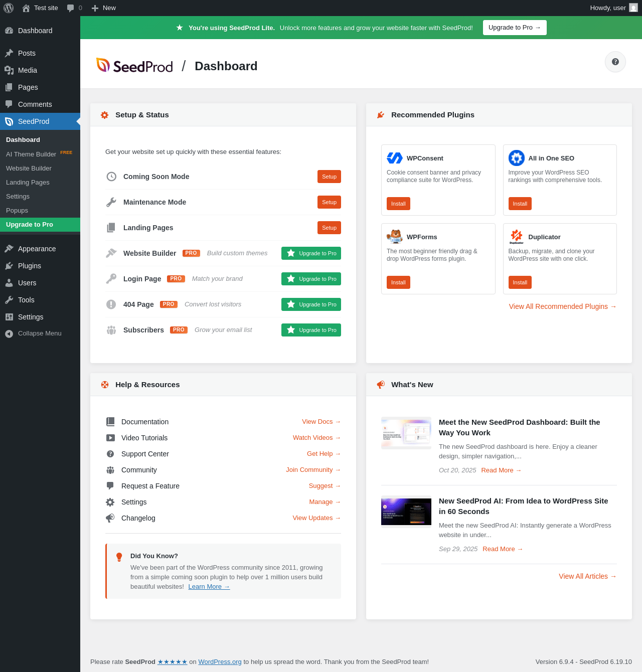The height and width of the screenshot is (672, 642).
Task: Click the WPConsent plugin logo
Action: (395, 158)
